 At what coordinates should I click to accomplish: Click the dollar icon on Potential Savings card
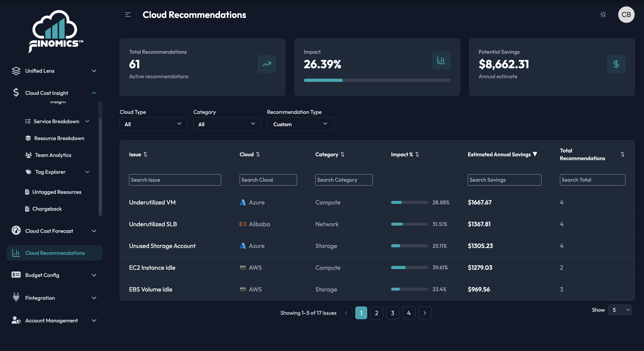pos(616,64)
